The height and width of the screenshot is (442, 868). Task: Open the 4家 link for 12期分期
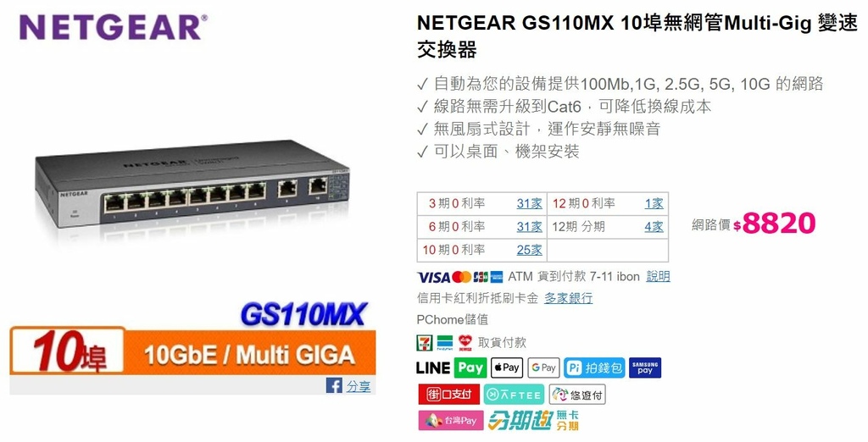pyautogui.click(x=654, y=227)
